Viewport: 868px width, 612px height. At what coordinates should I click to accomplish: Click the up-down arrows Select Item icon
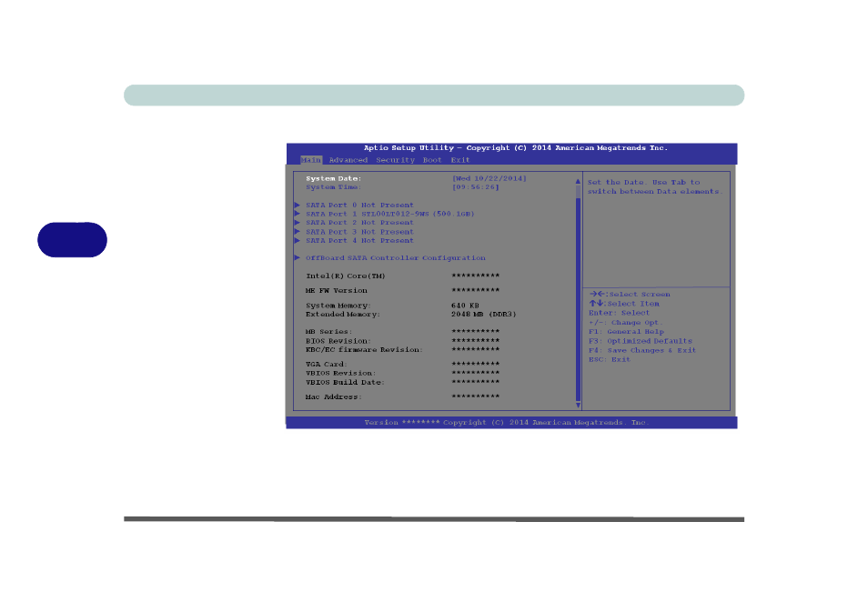[596, 304]
